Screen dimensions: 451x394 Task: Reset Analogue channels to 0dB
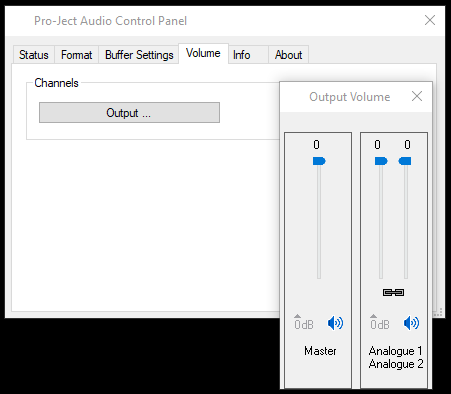click(x=380, y=322)
